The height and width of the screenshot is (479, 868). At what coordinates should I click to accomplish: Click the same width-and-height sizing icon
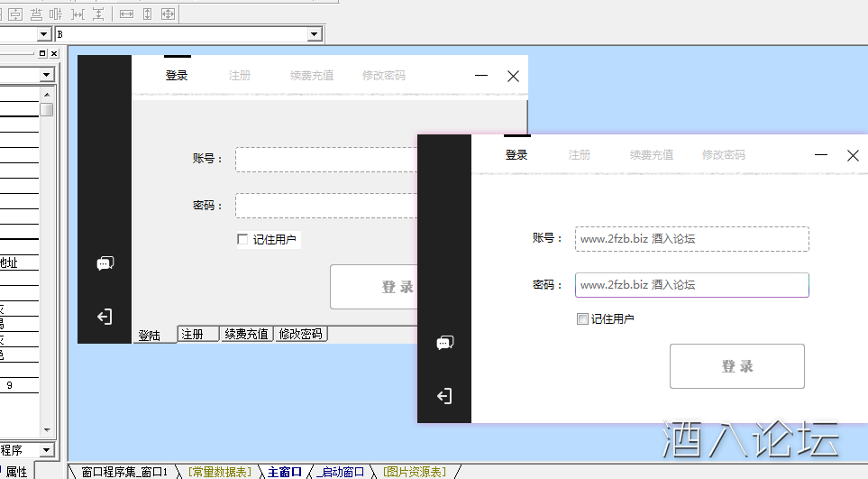pyautogui.click(x=168, y=14)
